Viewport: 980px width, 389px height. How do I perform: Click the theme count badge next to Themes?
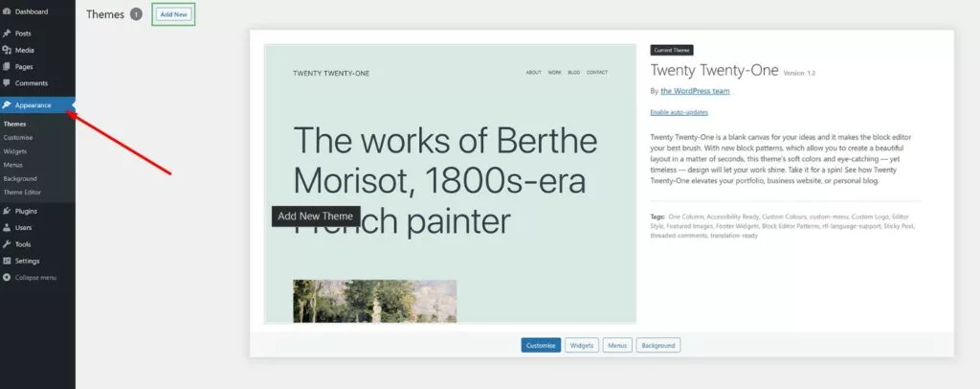(x=136, y=13)
